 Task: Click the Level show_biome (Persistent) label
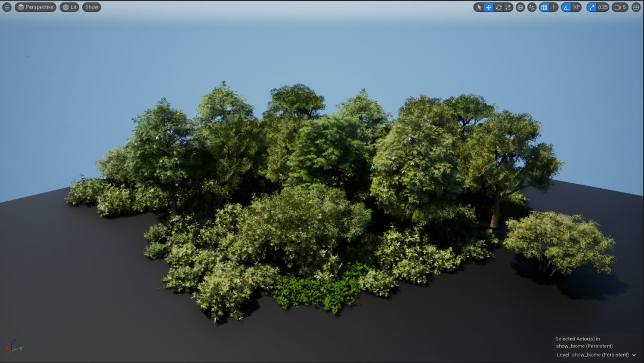593,355
